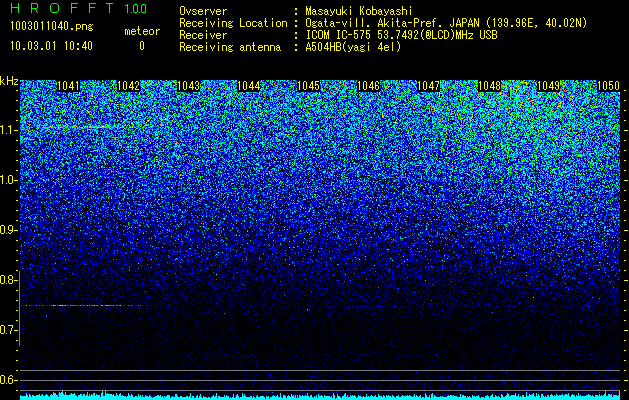Click the time marker 1043
The height and width of the screenshot is (400, 629).
(189, 86)
